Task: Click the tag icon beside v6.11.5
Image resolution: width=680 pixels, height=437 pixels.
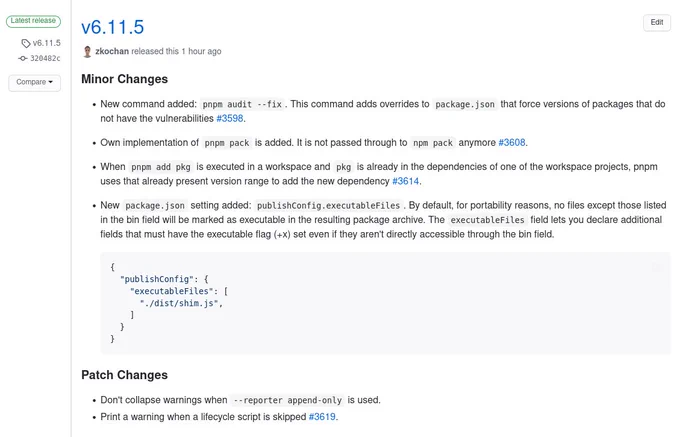Action: tap(26, 43)
